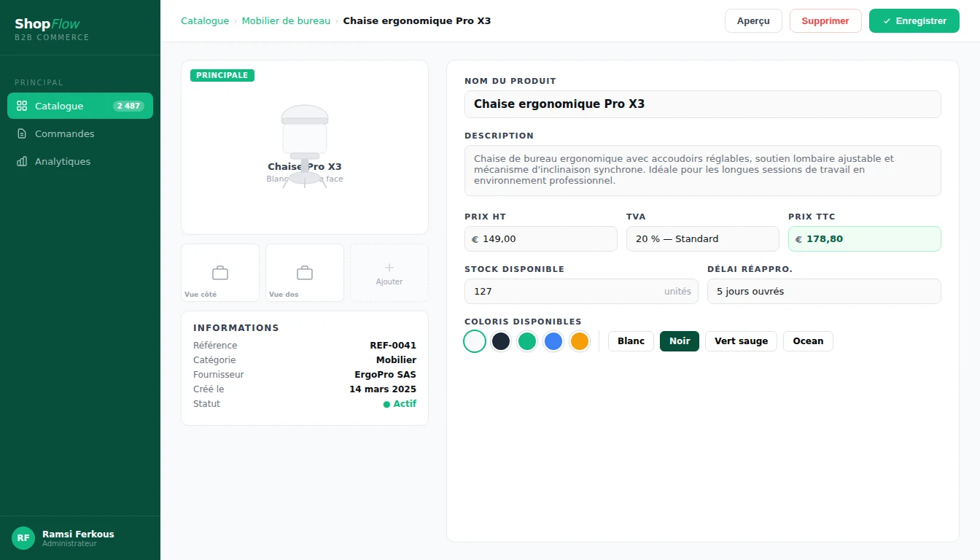The image size is (980, 560).
Task: Click the ErgoPro SAS supplier value
Action: click(x=385, y=375)
